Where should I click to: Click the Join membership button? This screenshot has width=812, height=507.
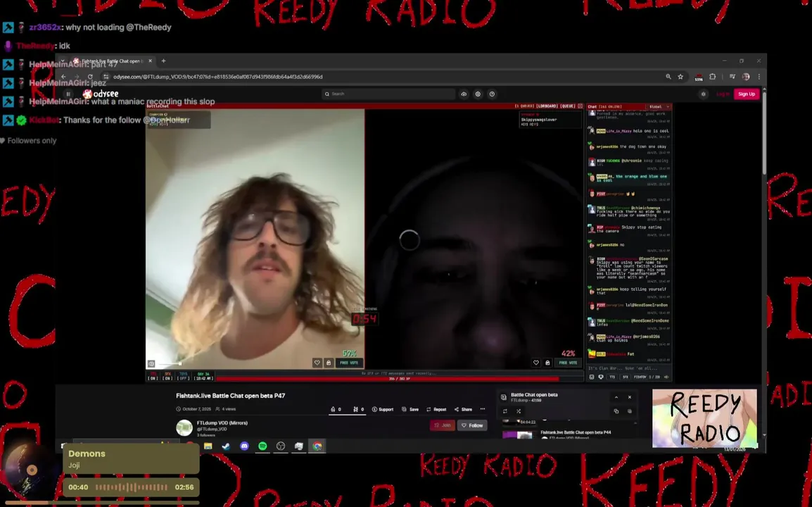[443, 425]
